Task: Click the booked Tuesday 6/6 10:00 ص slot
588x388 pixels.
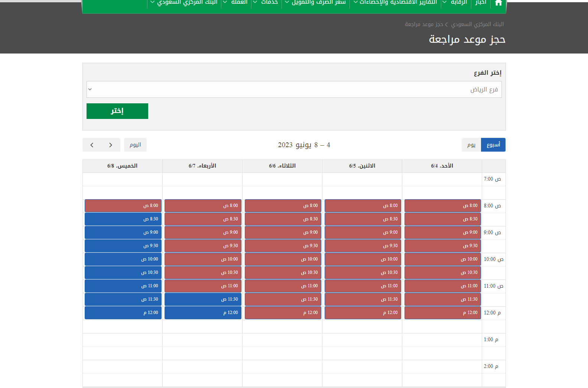Action: click(283, 259)
